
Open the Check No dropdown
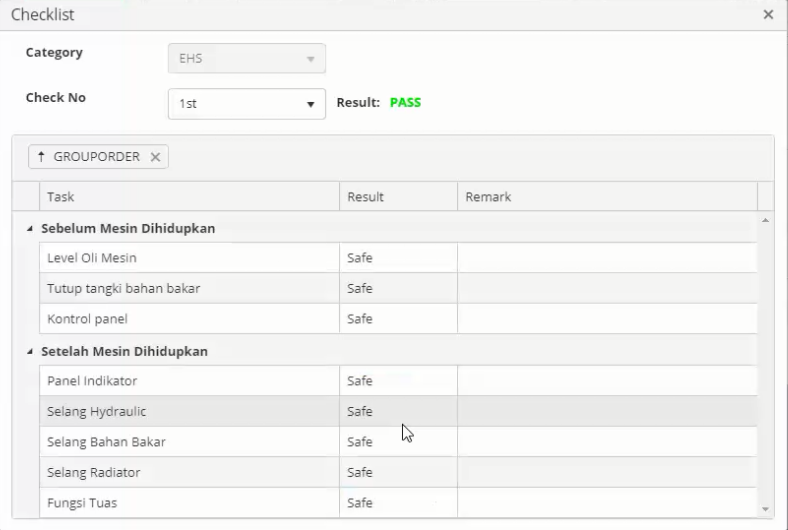(x=310, y=103)
